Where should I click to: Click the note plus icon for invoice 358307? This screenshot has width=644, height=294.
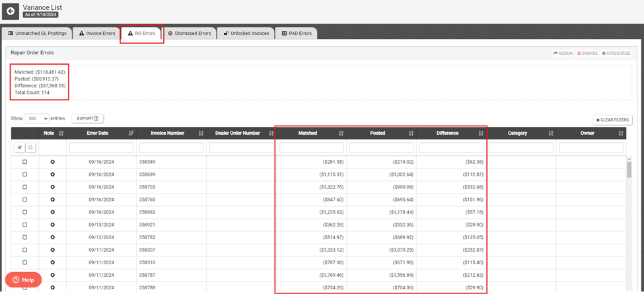(x=53, y=250)
